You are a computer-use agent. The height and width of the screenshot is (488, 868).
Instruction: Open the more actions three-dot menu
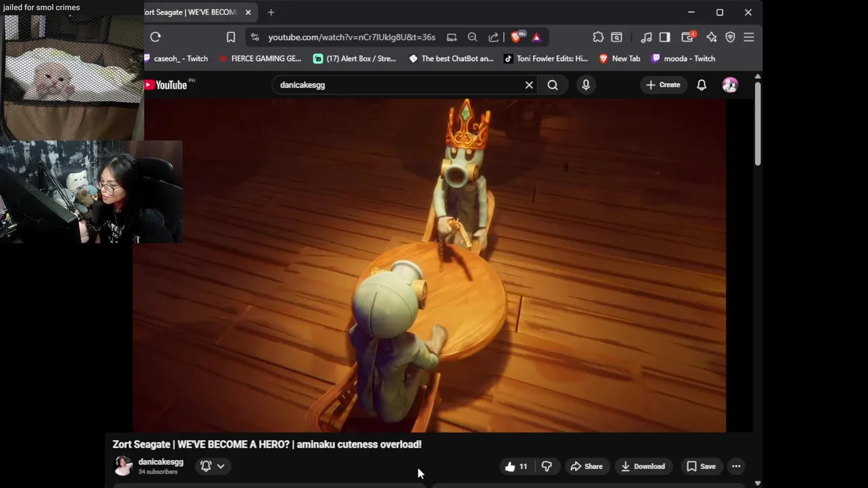(x=736, y=466)
